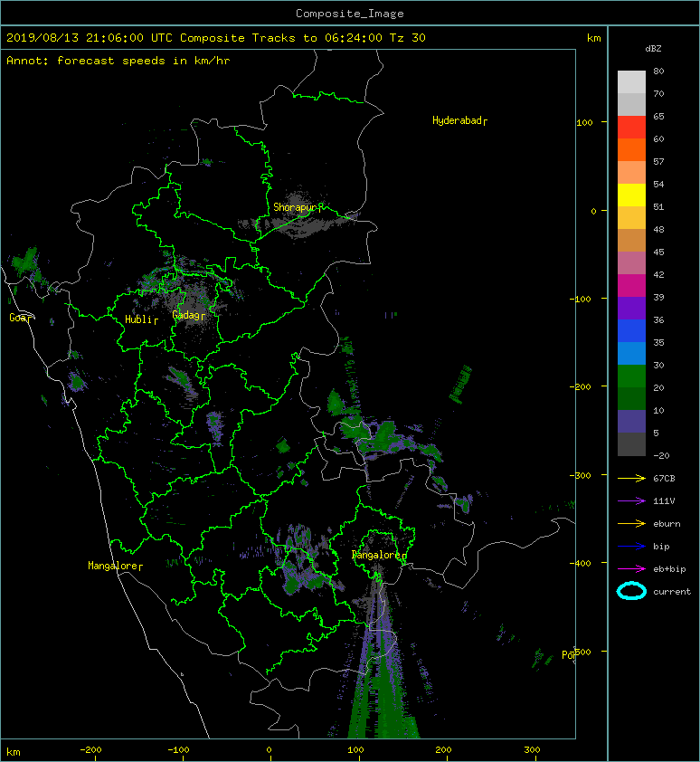Pick the lightest gray swatch below label 80
This screenshot has height=762, width=700.
click(631, 82)
